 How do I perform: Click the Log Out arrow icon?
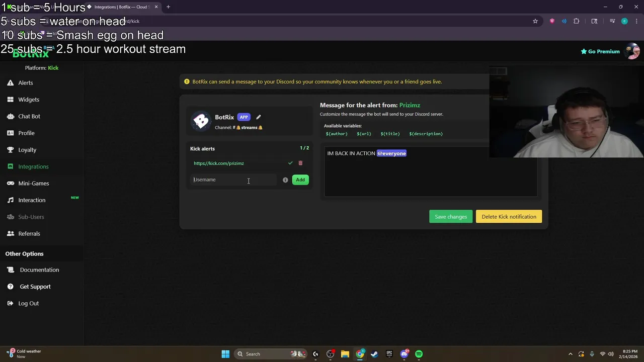[x=10, y=303]
